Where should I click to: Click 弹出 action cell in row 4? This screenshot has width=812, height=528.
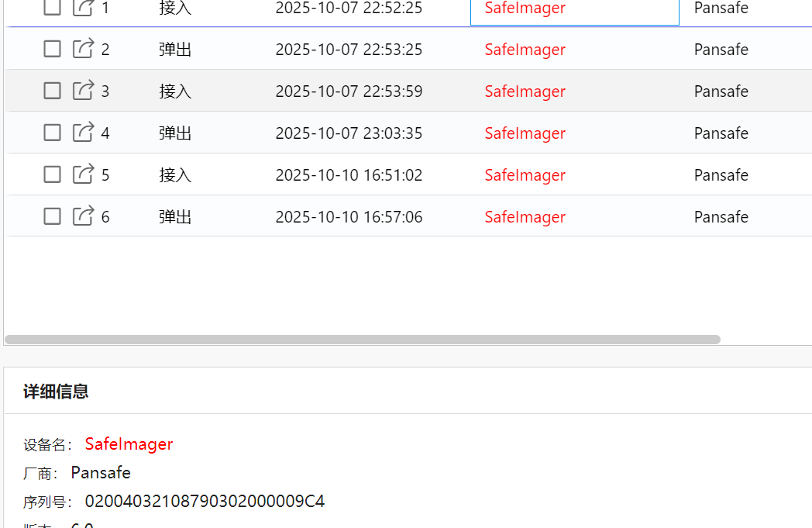coord(175,133)
